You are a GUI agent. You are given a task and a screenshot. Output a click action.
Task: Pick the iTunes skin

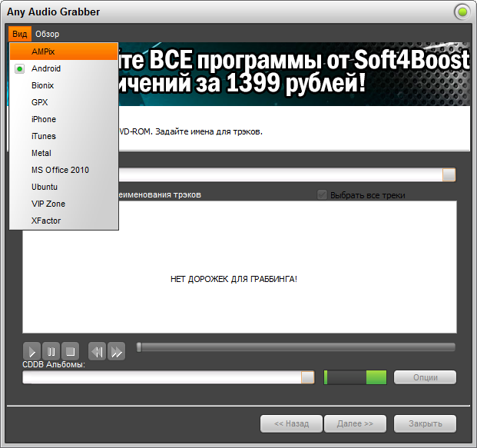(x=64, y=136)
